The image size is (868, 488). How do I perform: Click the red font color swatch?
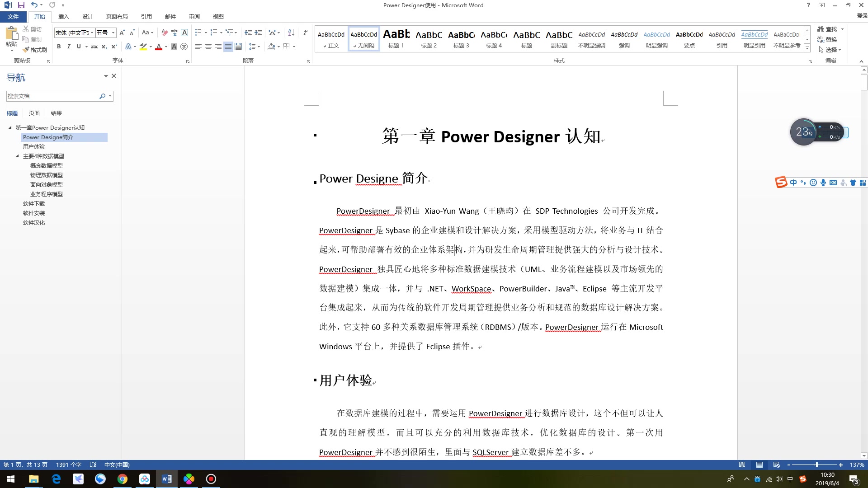[159, 47]
